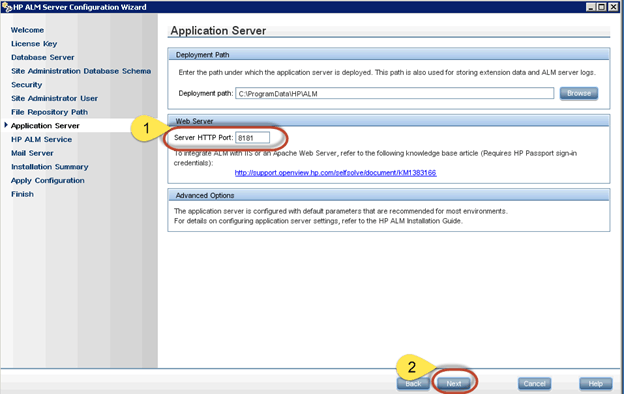
Task: Go to File Repository Path step
Action: click(49, 112)
